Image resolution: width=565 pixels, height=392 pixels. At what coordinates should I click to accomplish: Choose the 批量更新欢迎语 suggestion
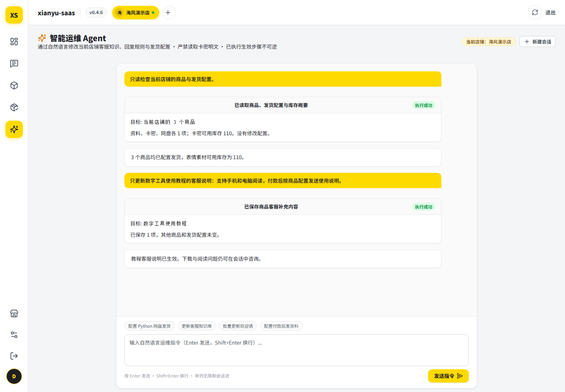(x=238, y=326)
